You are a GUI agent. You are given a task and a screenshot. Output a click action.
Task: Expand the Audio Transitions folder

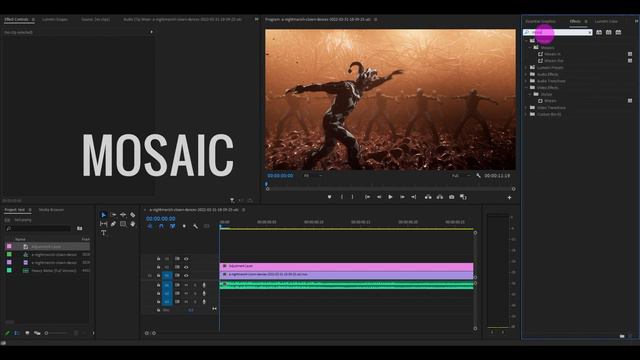coord(526,81)
